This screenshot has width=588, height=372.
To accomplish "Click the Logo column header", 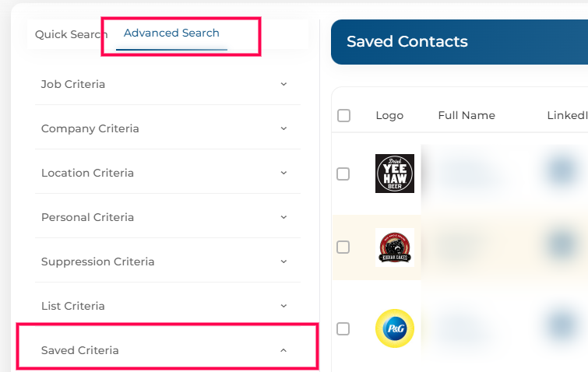I will (389, 115).
